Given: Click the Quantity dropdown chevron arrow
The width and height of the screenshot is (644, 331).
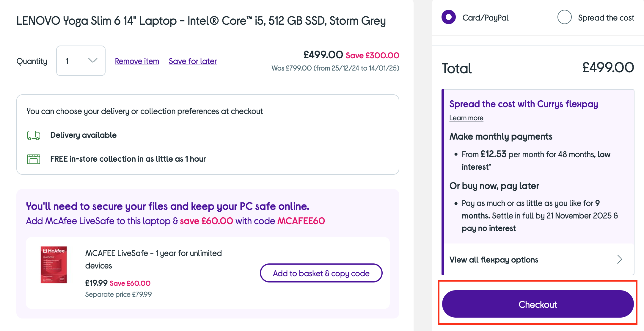Looking at the screenshot, I should tap(93, 60).
